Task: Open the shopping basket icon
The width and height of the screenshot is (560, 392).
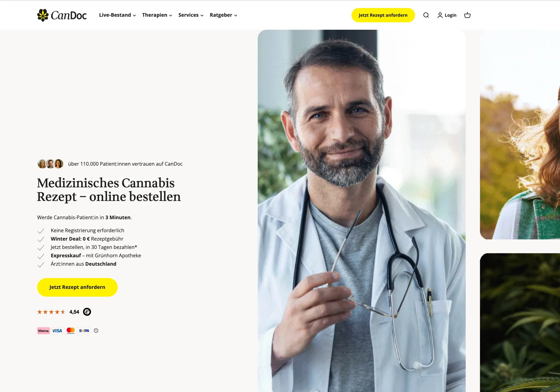Action: click(x=467, y=15)
